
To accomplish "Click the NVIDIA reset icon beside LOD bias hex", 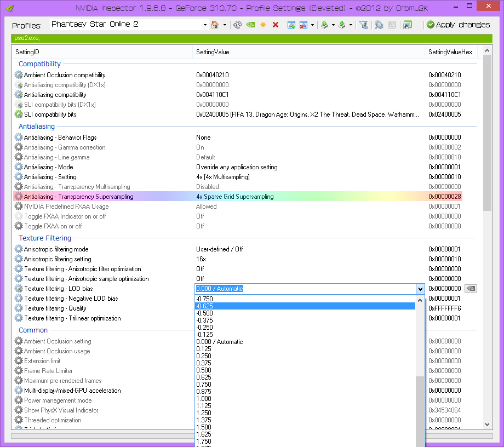I will tap(471, 289).
